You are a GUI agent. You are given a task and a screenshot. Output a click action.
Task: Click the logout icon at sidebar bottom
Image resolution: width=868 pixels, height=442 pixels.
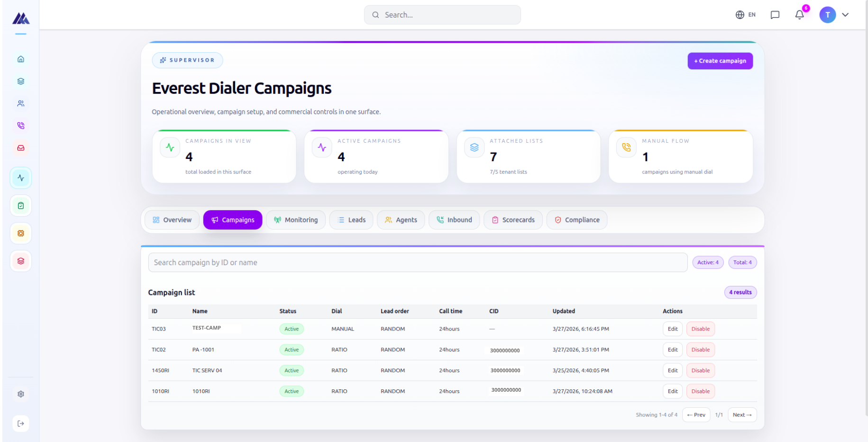[20, 424]
